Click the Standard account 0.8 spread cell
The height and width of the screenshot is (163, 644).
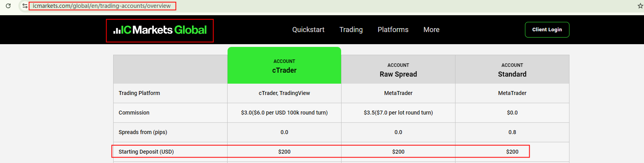click(x=512, y=132)
